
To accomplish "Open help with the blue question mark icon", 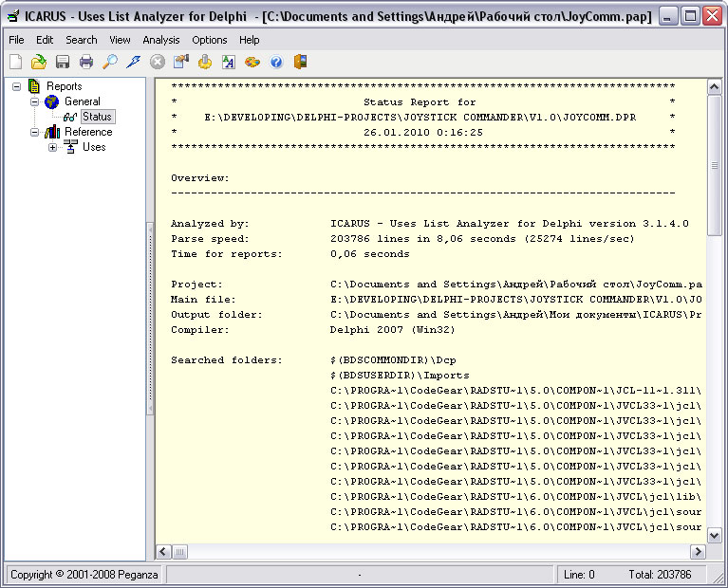I will [276, 62].
